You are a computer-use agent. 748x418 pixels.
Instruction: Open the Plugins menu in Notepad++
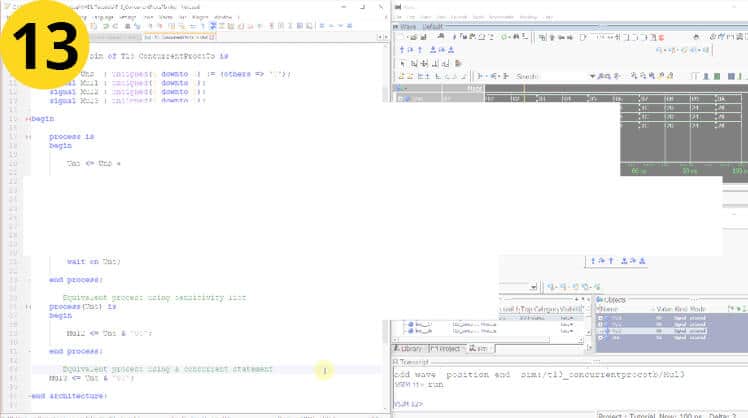point(200,17)
